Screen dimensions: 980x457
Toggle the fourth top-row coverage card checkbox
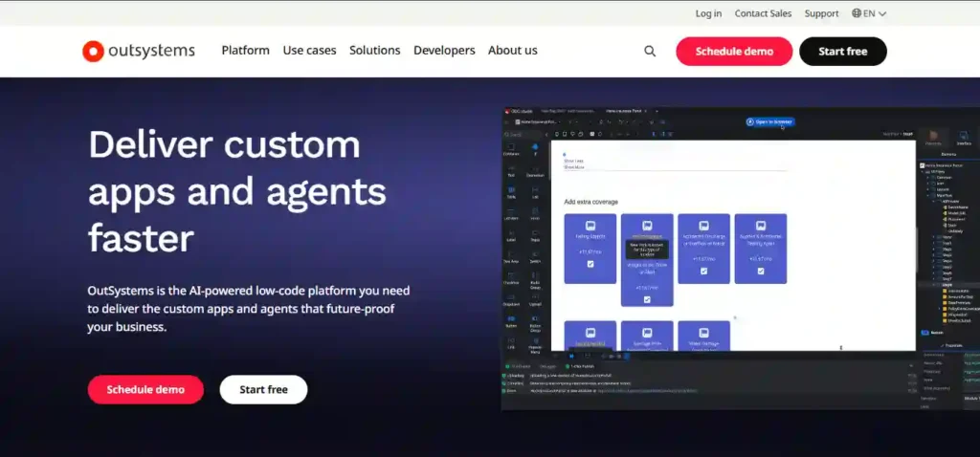coord(761,271)
